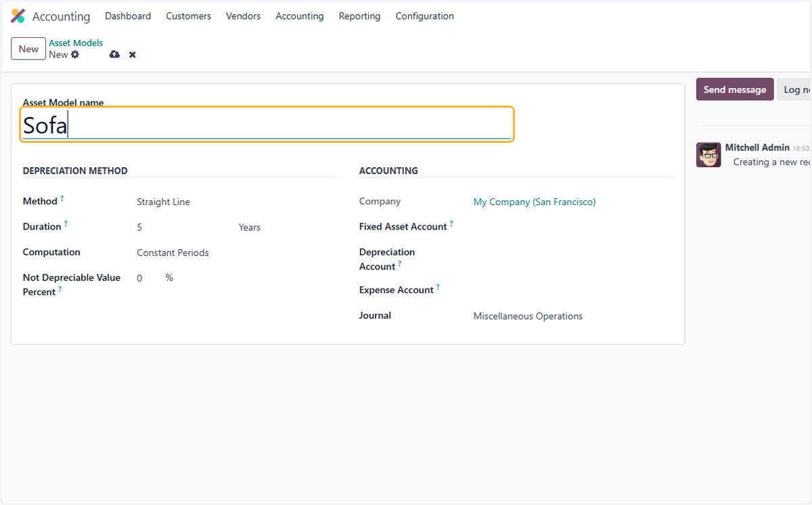Discard changes with the X icon
Screen dimensions: 812x505
(133, 54)
